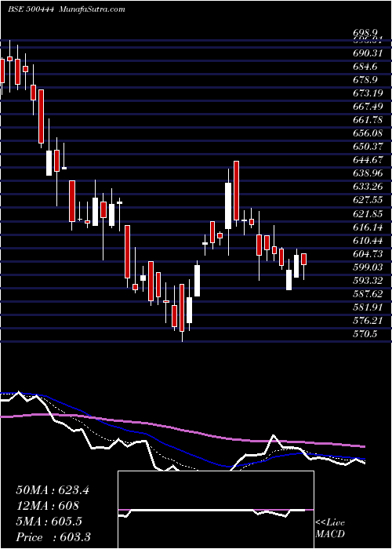This screenshot has width=392, height=549.
Task: Click the <<Live MACD label
Action: [330, 529]
